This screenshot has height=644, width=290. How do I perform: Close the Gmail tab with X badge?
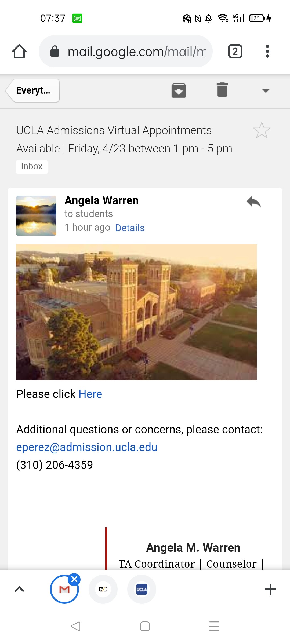[74, 579]
